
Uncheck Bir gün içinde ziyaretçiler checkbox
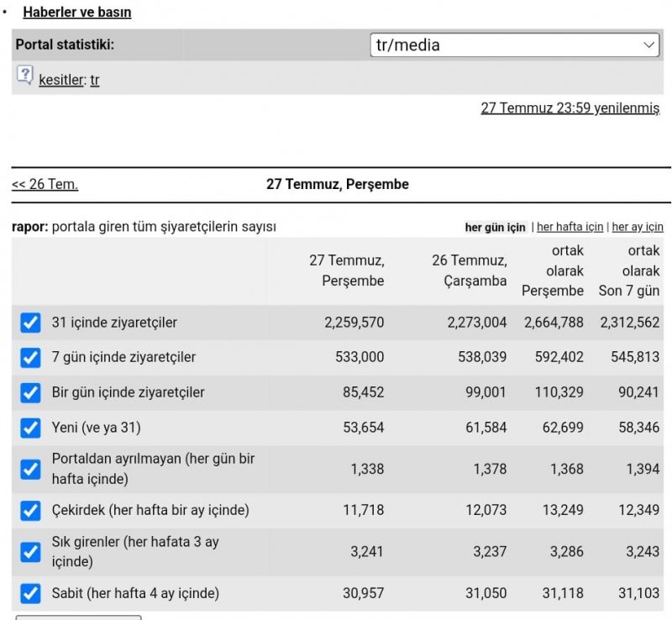click(30, 393)
